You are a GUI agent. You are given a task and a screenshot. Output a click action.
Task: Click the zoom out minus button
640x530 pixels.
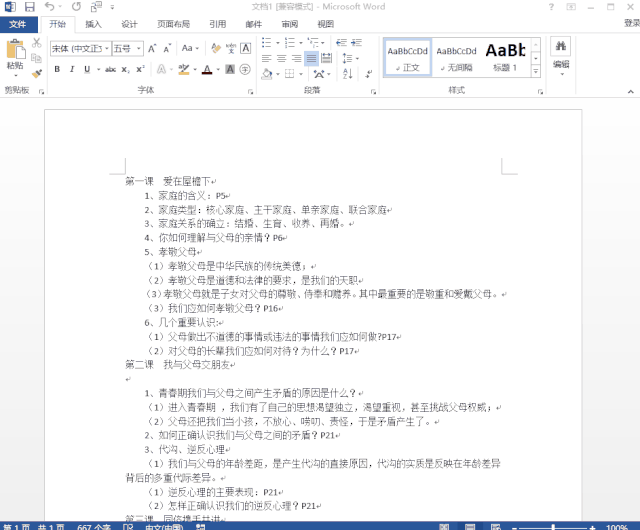click(x=515, y=528)
